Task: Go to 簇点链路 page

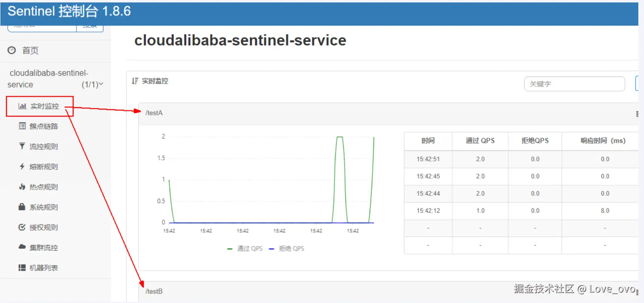Action: coord(44,126)
